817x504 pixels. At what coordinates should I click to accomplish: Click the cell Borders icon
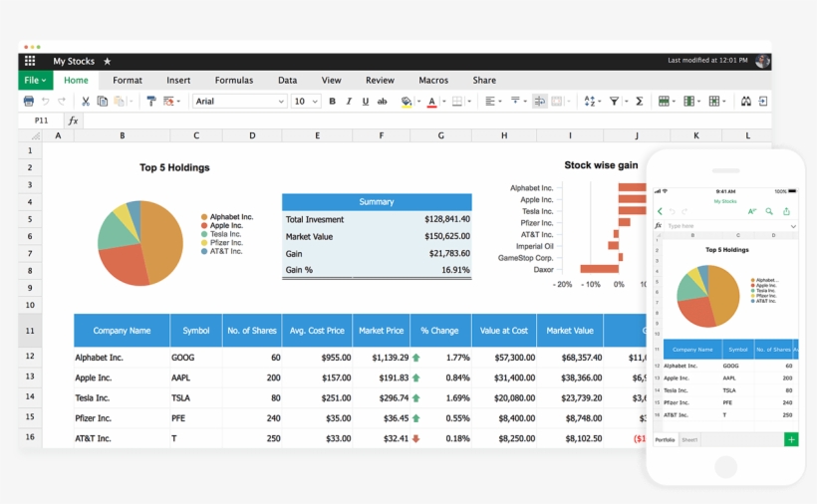(457, 102)
